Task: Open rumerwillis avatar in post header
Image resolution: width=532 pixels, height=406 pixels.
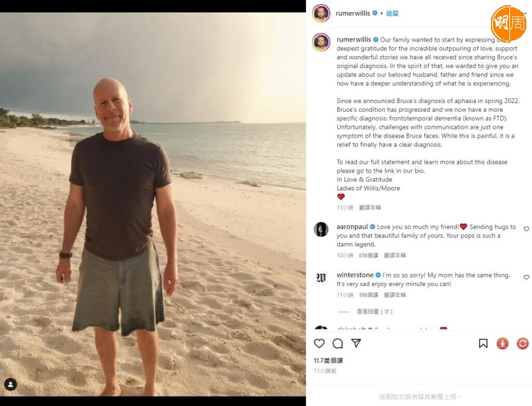Action: 321,13
